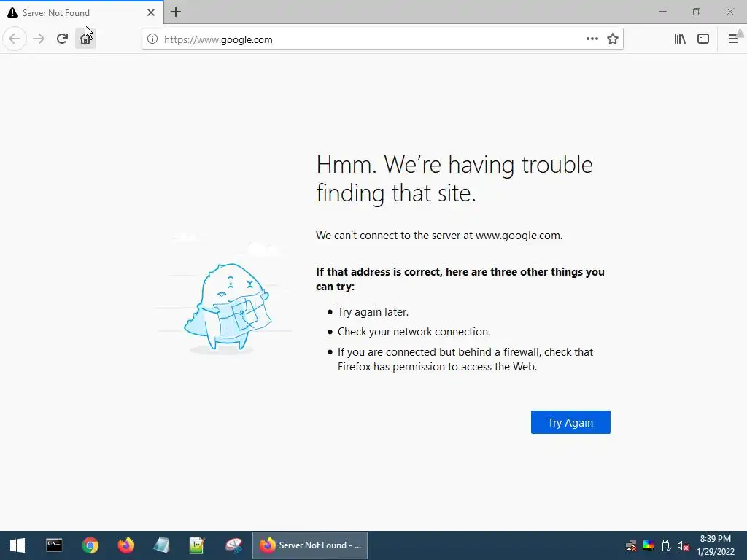Click into the google.com address bar
The height and width of the screenshot is (560, 747).
click(x=371, y=39)
